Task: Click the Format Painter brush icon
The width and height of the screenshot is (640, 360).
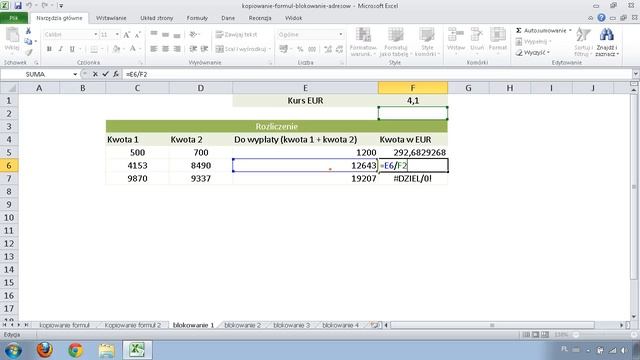Action: tap(28, 52)
